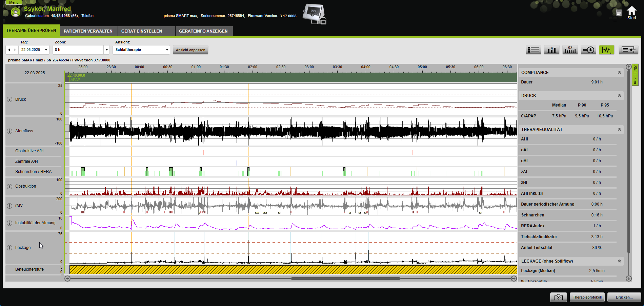The width and height of the screenshot is (644, 306).
Task: Open the GERÄT EINSTELLEN tab
Action: 142,31
